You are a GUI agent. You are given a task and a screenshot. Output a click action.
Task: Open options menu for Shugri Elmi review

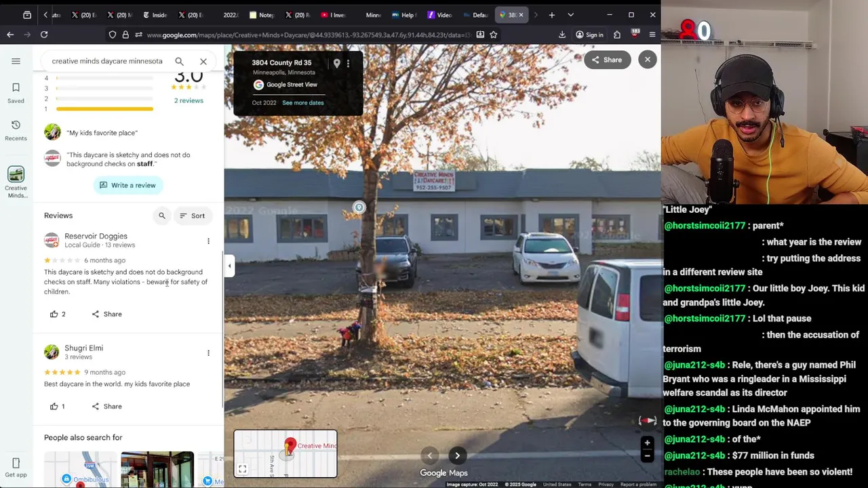click(208, 353)
